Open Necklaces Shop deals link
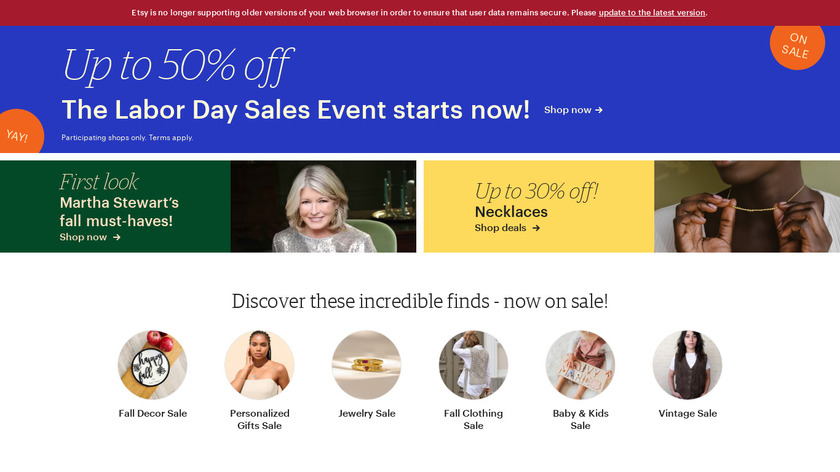 pos(507,228)
